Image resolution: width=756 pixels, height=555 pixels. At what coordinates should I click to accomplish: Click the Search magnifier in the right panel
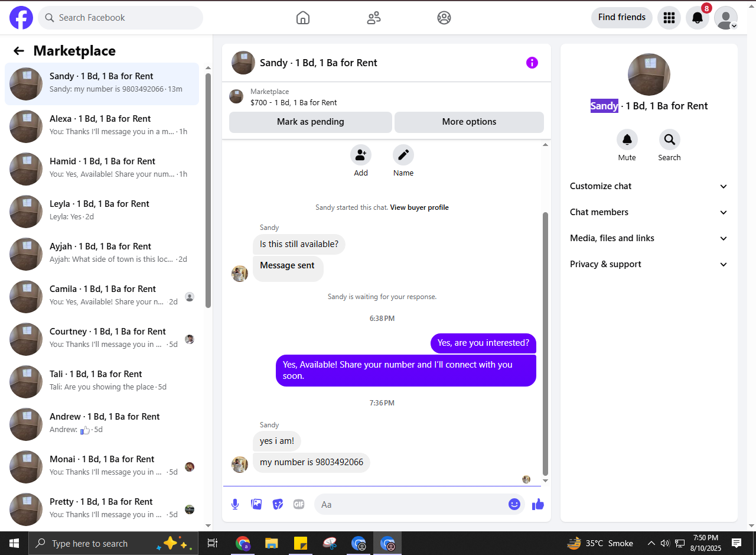(x=670, y=139)
